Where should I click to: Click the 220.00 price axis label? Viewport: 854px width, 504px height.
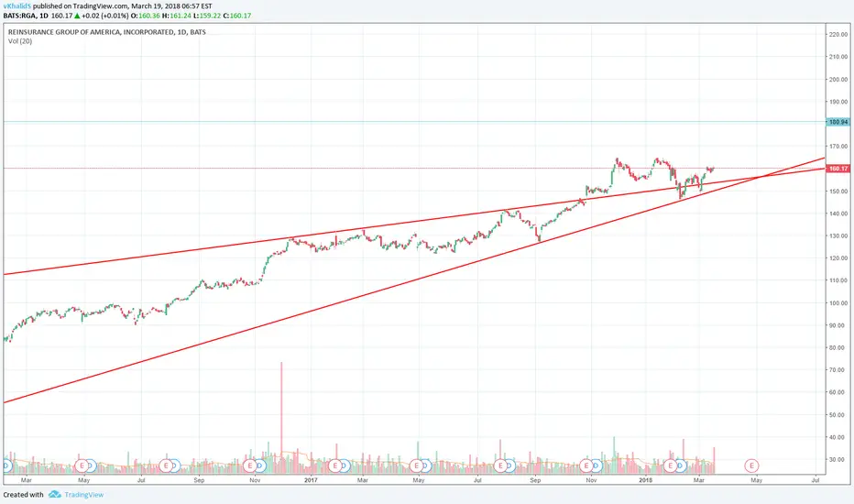click(838, 34)
